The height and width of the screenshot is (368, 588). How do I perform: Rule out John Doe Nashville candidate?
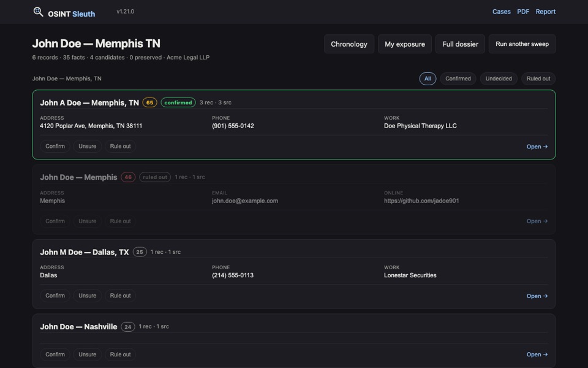[121, 355]
